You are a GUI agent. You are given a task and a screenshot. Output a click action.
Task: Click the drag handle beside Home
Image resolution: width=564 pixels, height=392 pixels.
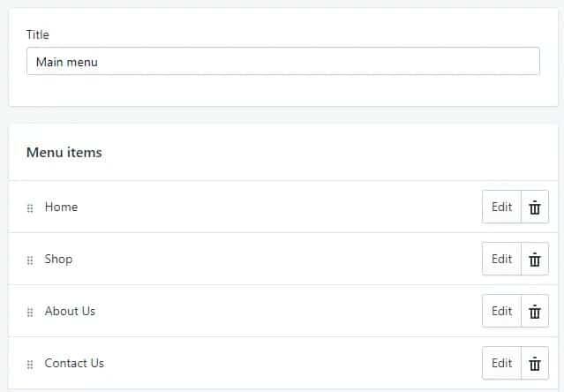pos(30,208)
